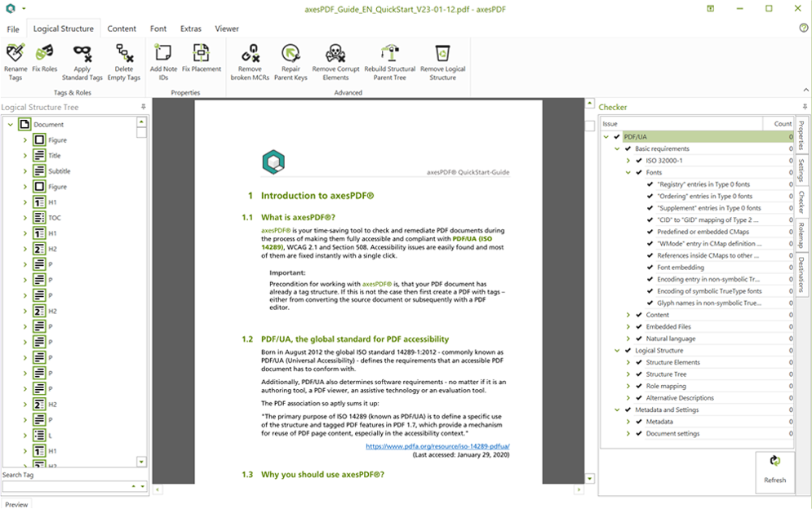
Task: Expand the Natural language checker item
Action: tap(628, 339)
